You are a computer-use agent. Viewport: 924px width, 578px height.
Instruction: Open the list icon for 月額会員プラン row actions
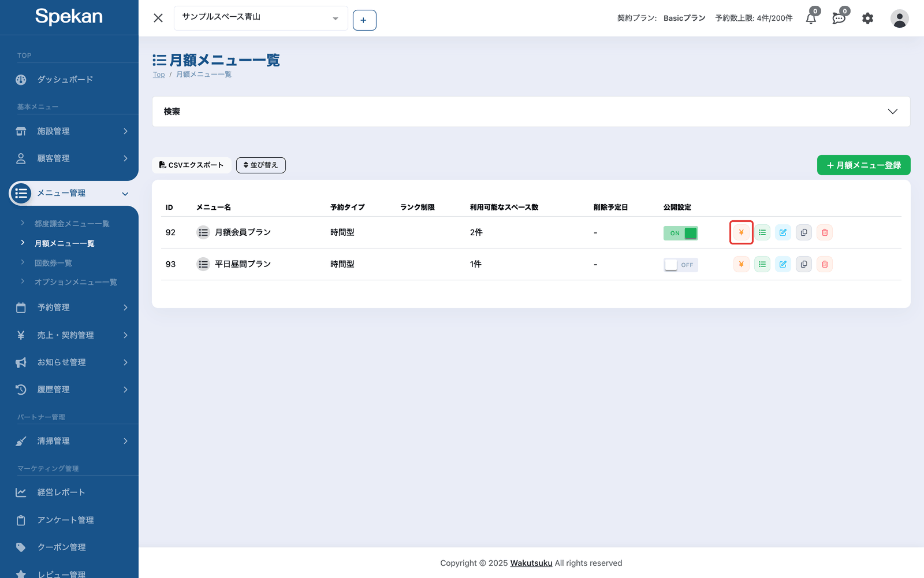(762, 232)
